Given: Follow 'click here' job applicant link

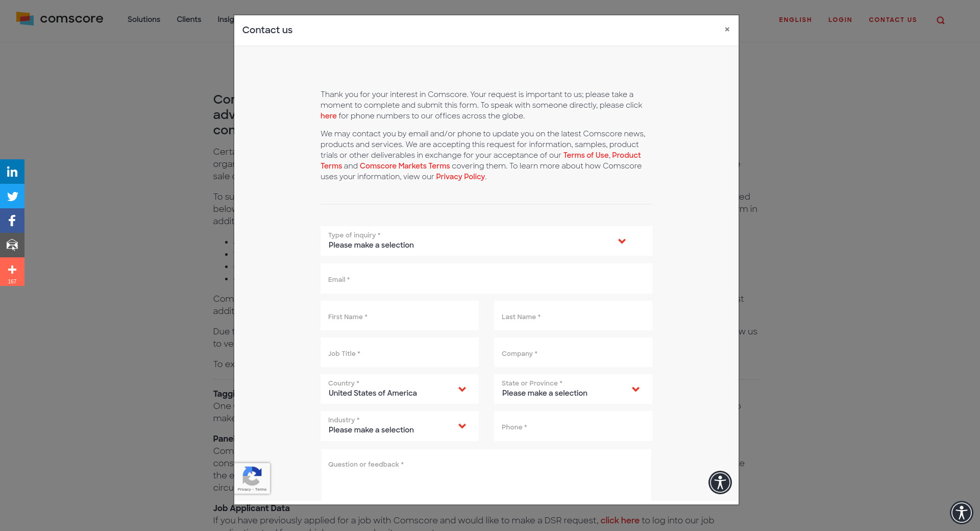Looking at the screenshot, I should [x=620, y=520].
